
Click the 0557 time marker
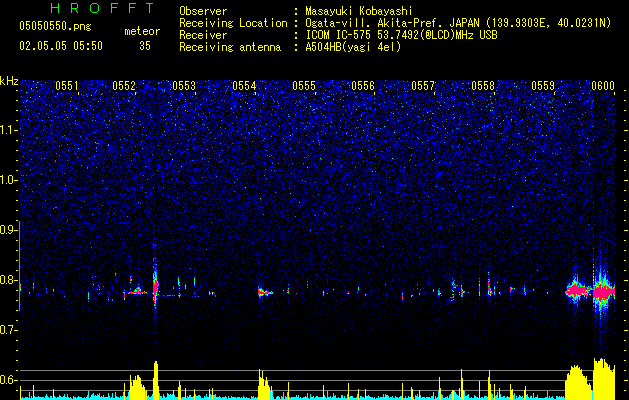coord(423,86)
